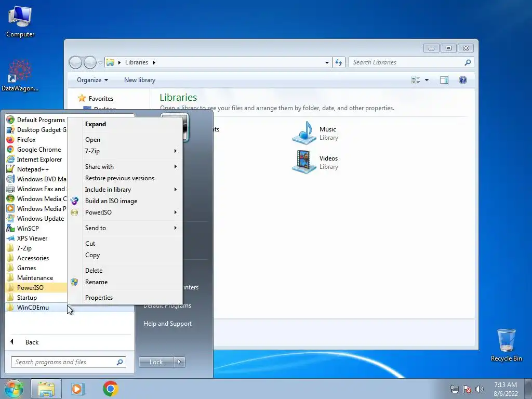532x399 pixels.
Task: Choose Delete from context menu
Action: 125,271
